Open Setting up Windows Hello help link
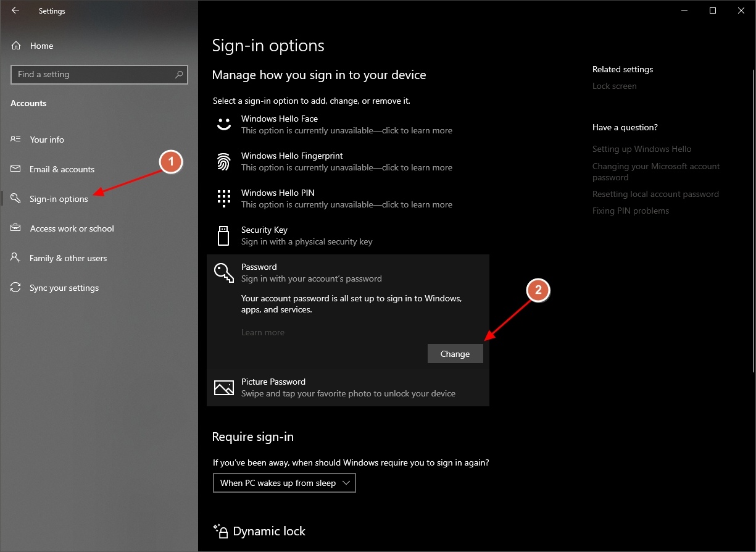This screenshot has height=552, width=756. coord(642,149)
